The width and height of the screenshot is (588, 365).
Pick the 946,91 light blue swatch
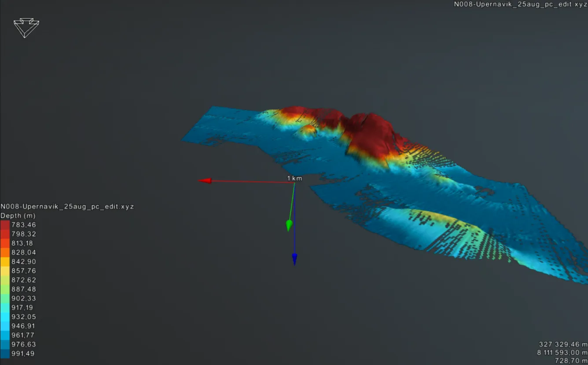coord(5,326)
